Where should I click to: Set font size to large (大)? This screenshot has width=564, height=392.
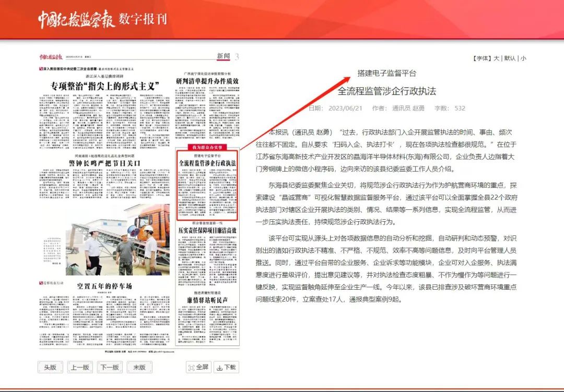coord(497,58)
